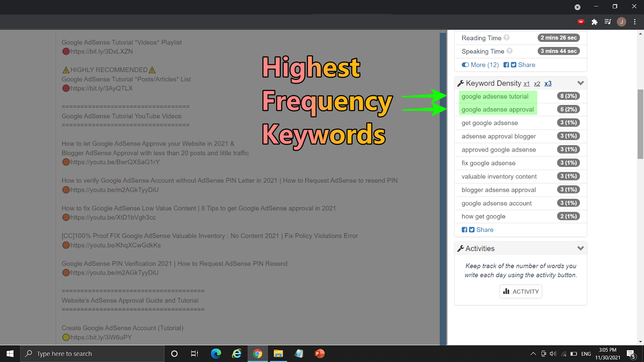
Task: Click the 2 (1%) count badge
Action: pos(568,216)
